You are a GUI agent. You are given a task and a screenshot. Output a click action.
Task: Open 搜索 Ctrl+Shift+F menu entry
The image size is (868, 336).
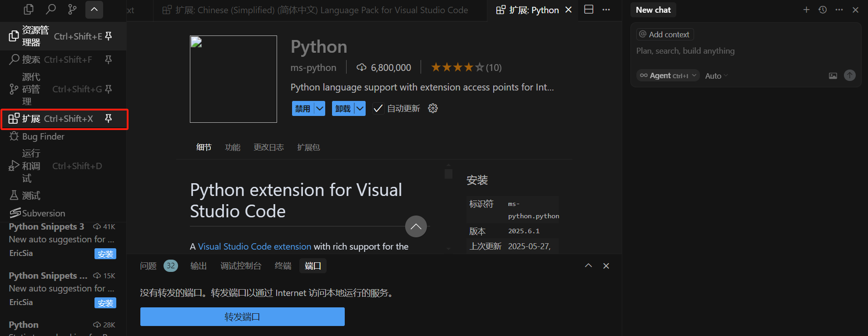63,60
